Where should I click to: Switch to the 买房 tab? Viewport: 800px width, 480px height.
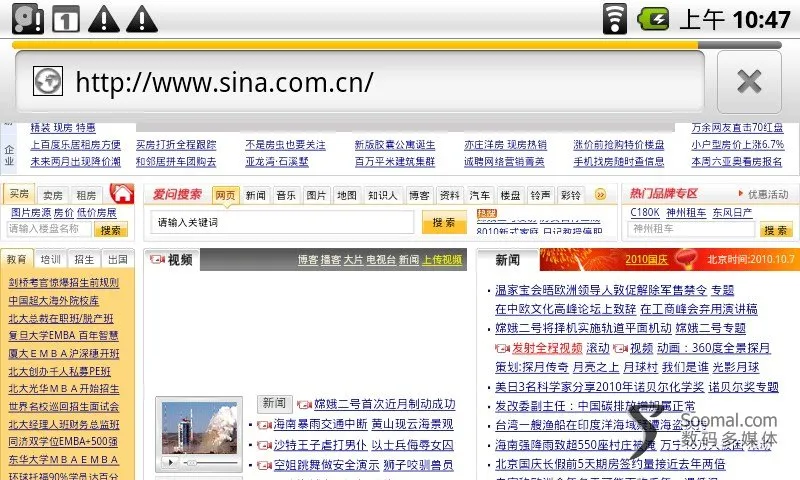pyautogui.click(x=19, y=194)
